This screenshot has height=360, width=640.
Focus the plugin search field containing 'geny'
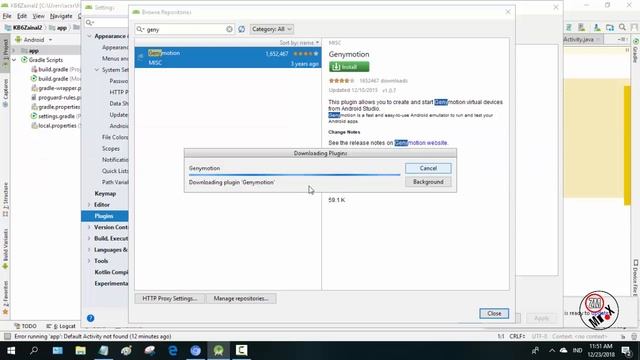pos(185,29)
